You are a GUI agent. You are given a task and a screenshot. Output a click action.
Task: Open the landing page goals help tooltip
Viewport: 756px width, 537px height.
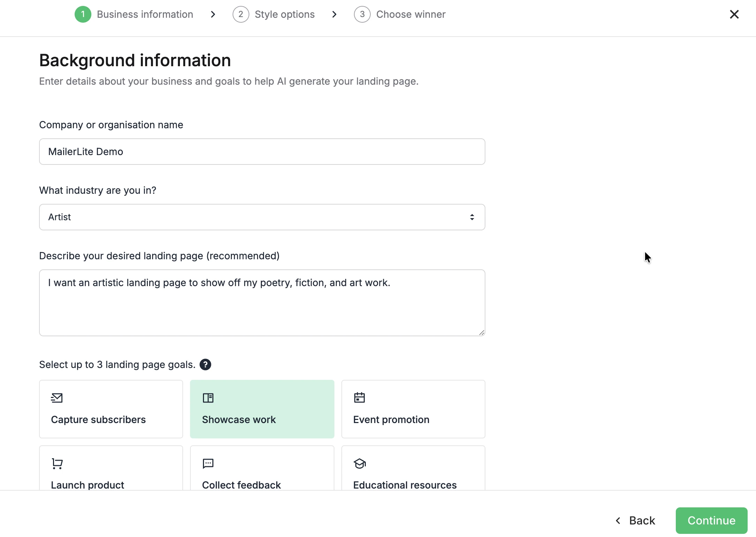point(205,364)
